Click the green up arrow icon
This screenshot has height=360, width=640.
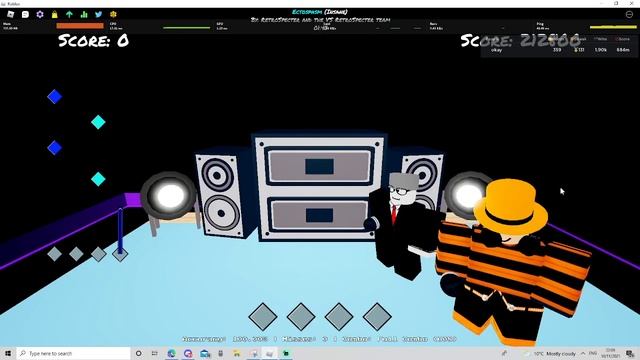tap(69, 14)
